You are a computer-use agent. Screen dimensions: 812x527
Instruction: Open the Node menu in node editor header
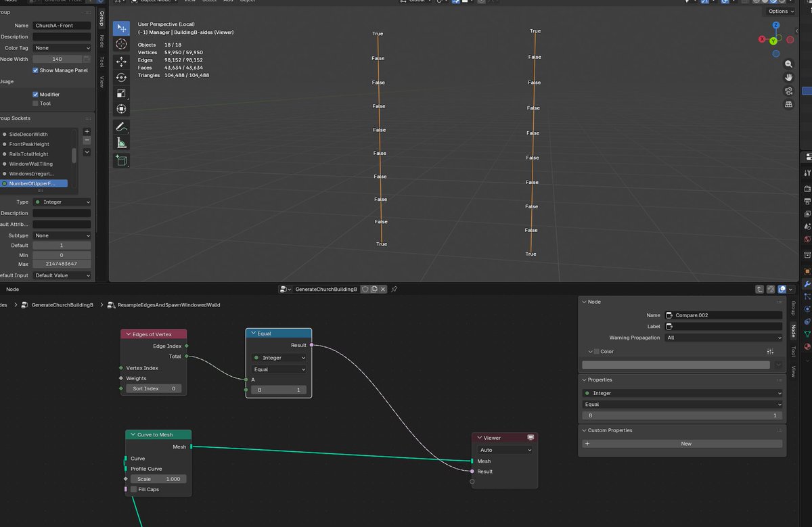click(x=13, y=289)
